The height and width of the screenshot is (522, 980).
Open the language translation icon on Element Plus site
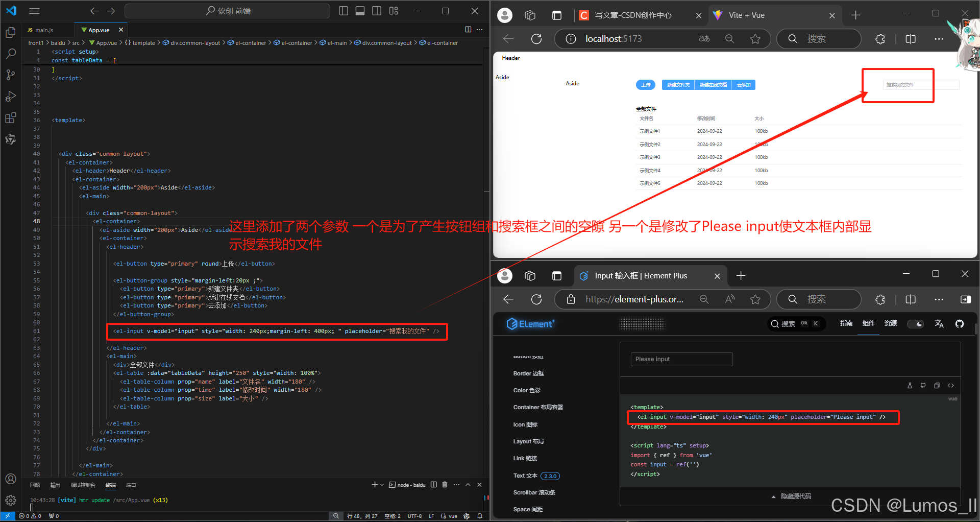(x=939, y=324)
